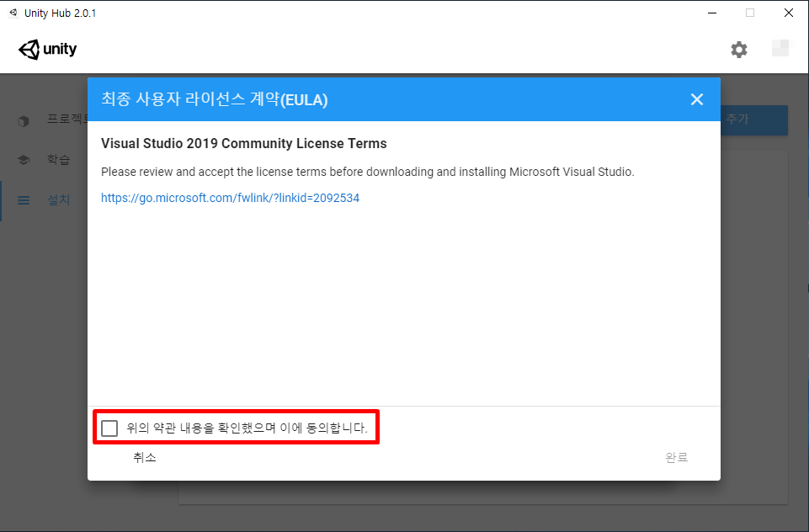Open the user account avatar
The width and height of the screenshot is (809, 532).
coord(780,48)
